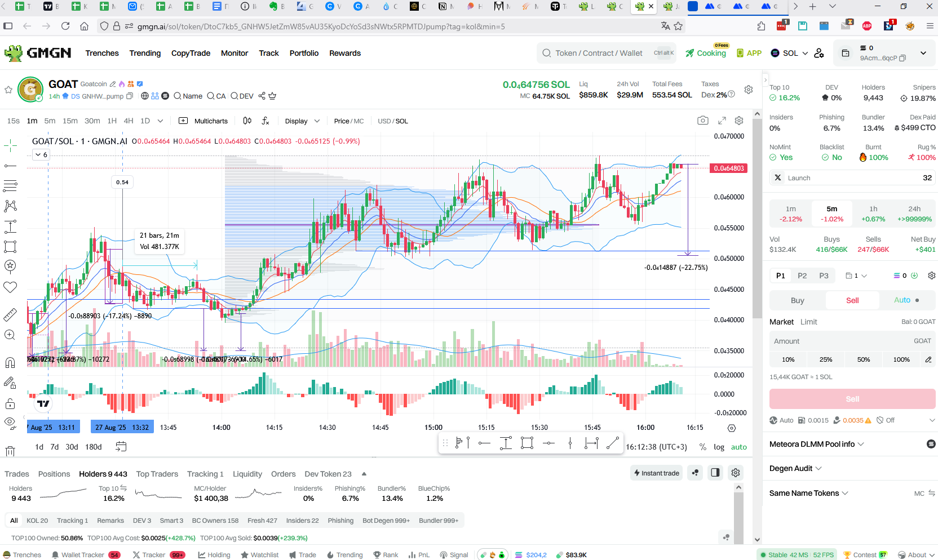
Task: Select the Limit order type
Action: [808, 322]
